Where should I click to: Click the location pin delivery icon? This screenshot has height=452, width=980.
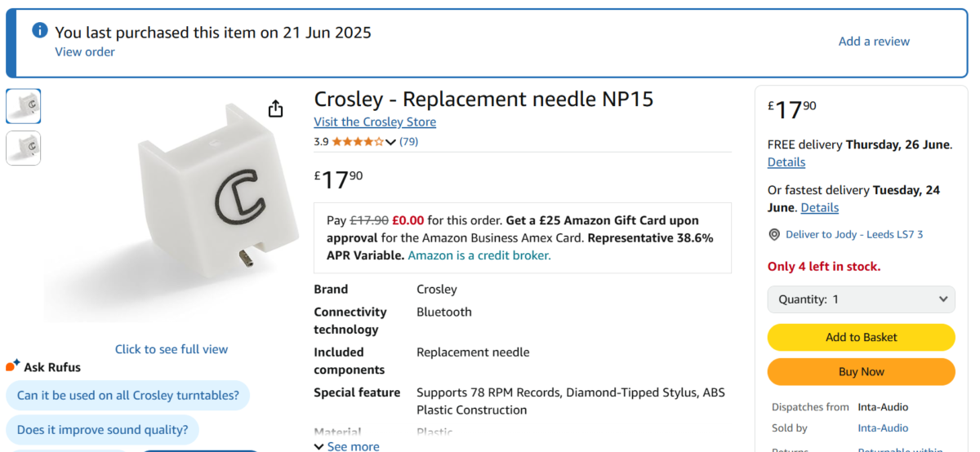coord(774,234)
